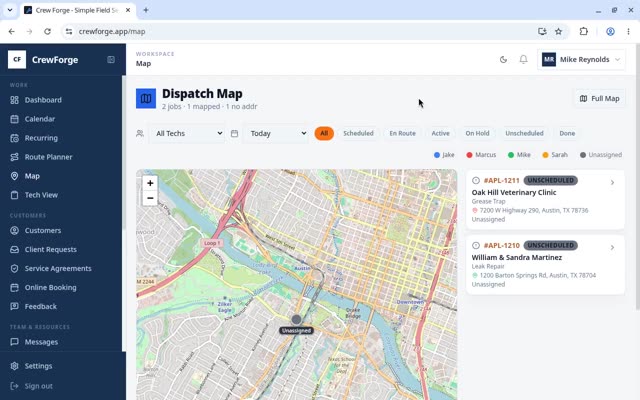Expand Oak Hill Veterinary Clinic chevron

coord(612,183)
